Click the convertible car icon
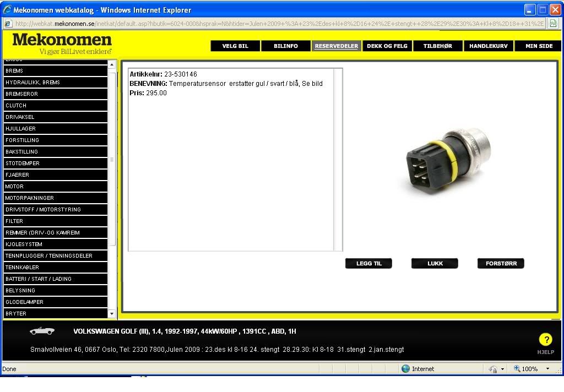This screenshot has height=392, width=564. tap(42, 331)
